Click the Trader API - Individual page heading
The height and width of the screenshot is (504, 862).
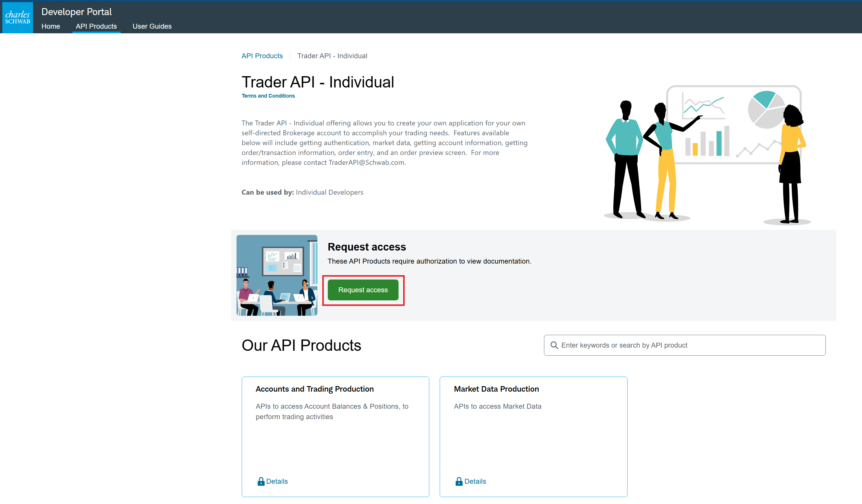click(x=318, y=82)
